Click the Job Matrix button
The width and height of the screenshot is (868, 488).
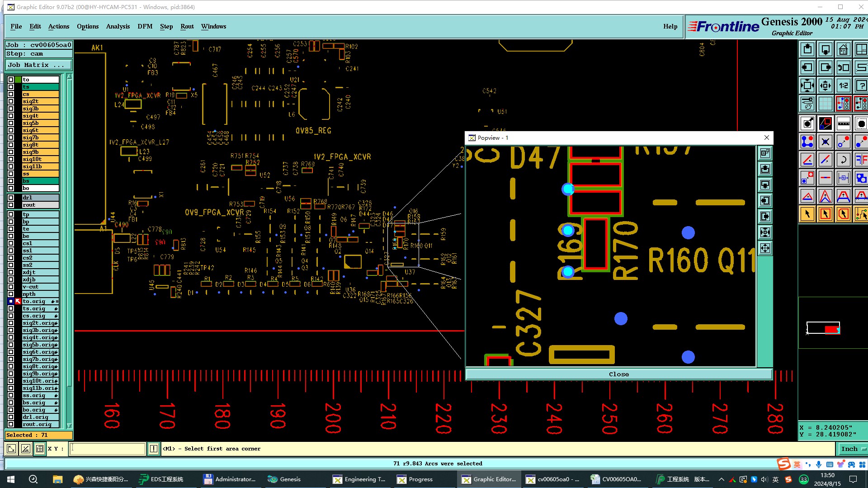pos(38,65)
